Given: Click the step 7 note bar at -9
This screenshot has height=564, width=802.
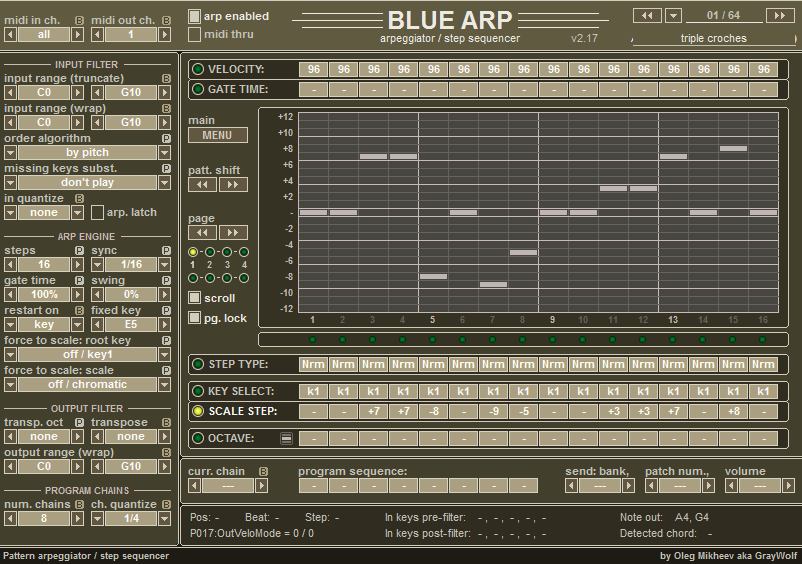Looking at the screenshot, I should (494, 284).
